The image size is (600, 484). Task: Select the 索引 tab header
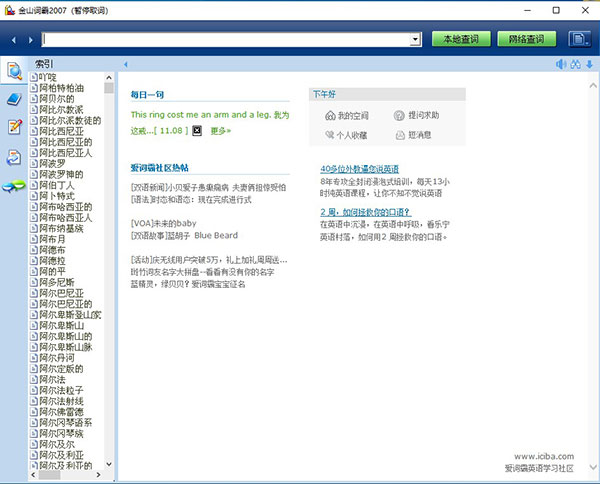(44, 64)
